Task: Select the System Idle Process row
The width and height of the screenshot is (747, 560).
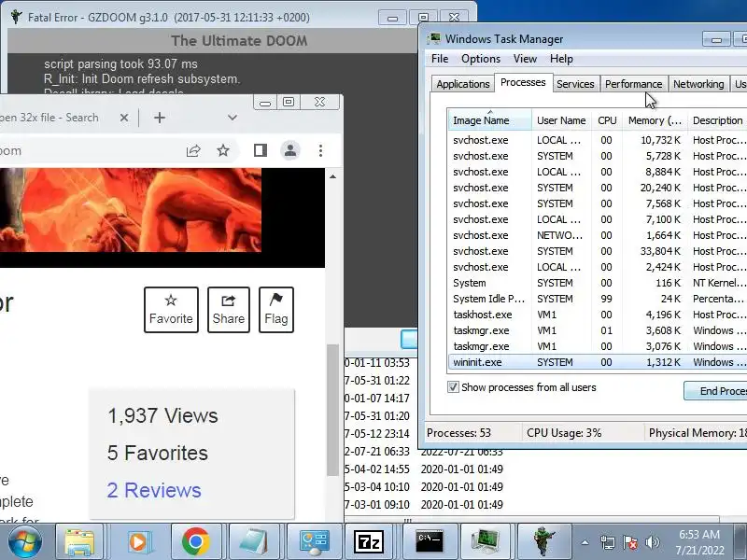Action: coord(598,299)
